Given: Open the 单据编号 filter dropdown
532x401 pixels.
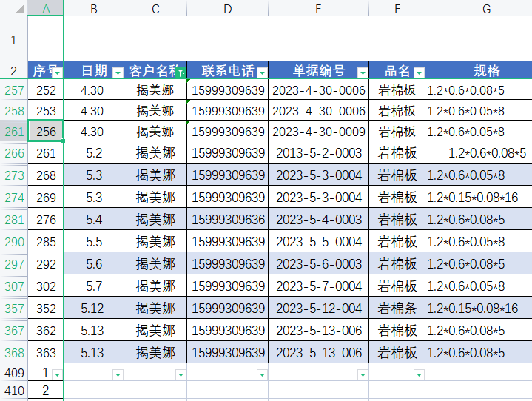Looking at the screenshot, I should click(x=362, y=73).
